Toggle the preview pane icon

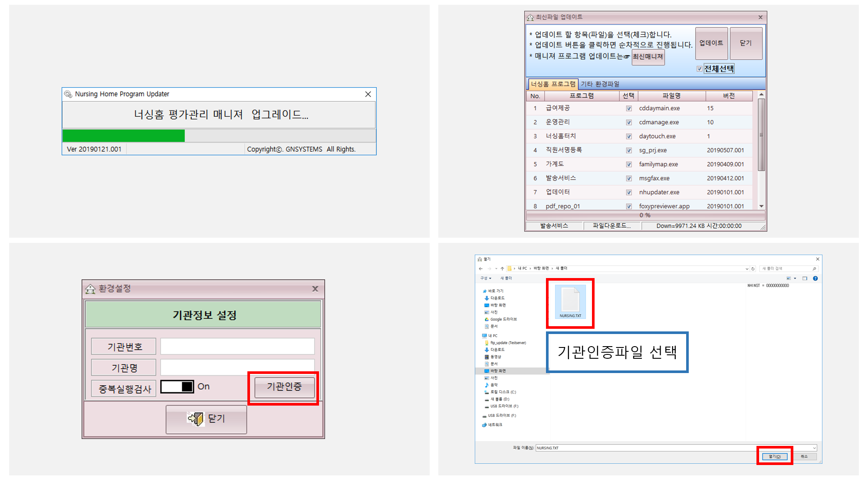point(805,278)
